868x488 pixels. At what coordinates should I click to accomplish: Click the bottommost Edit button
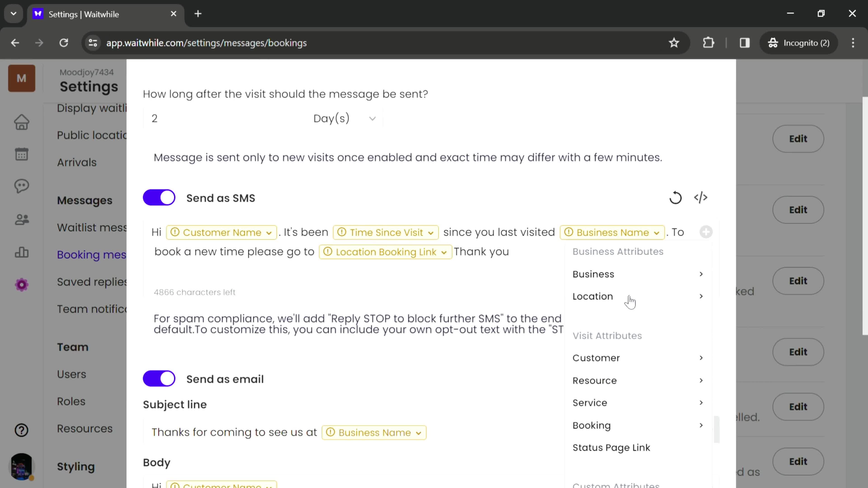click(x=798, y=461)
